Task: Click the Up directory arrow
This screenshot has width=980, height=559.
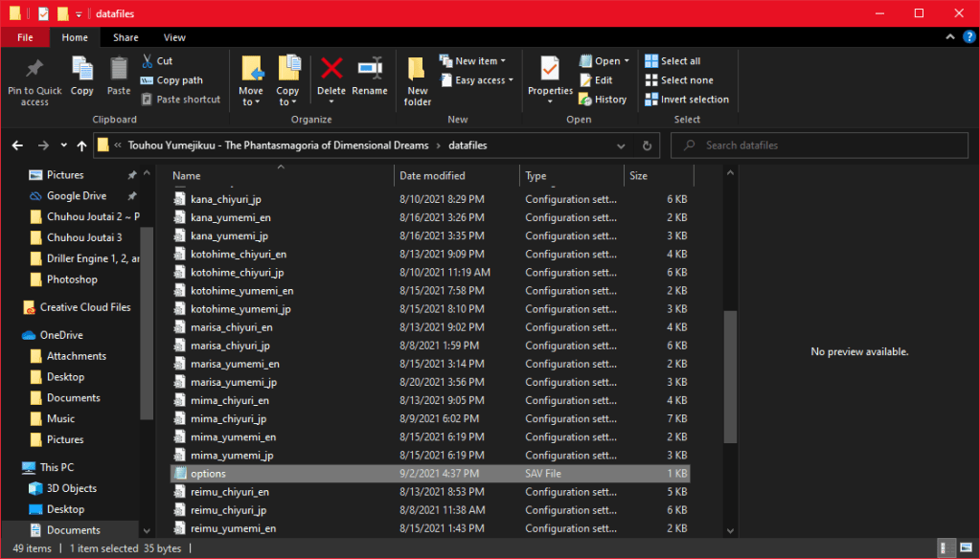Action: (x=81, y=145)
